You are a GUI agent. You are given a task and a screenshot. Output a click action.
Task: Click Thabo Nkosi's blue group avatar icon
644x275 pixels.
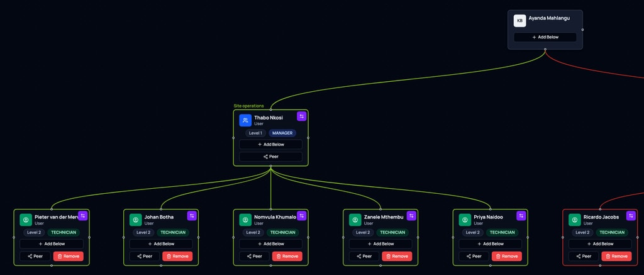245,120
